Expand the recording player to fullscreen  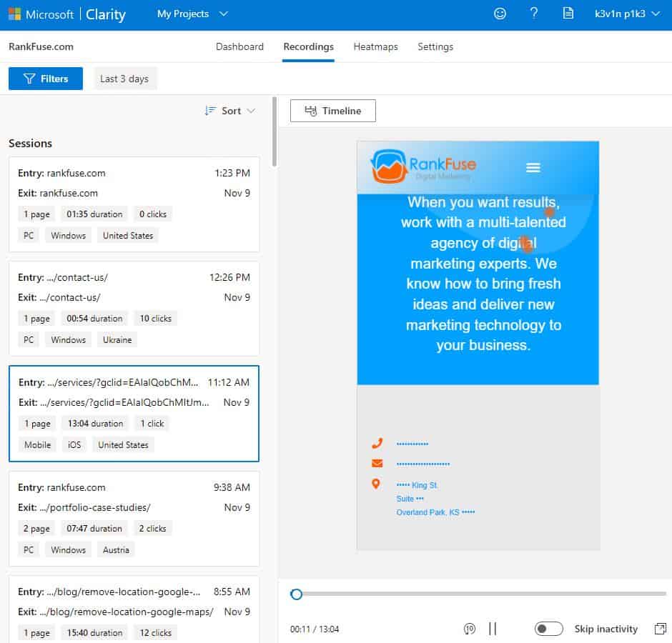click(660, 629)
